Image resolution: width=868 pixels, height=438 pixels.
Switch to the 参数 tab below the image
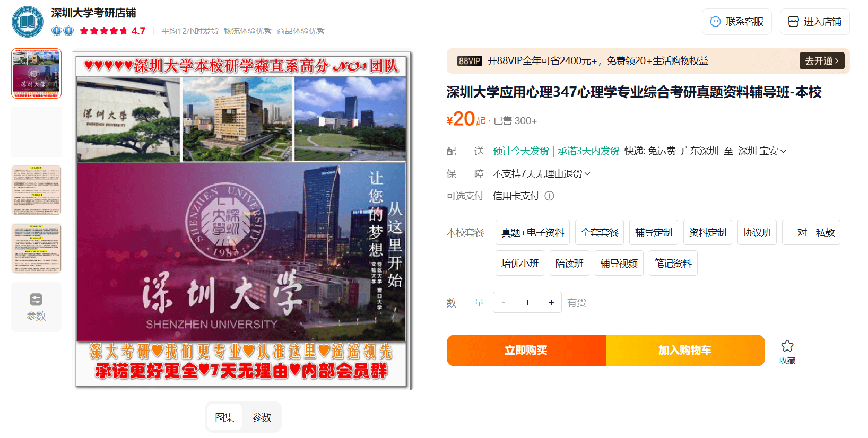(x=262, y=417)
